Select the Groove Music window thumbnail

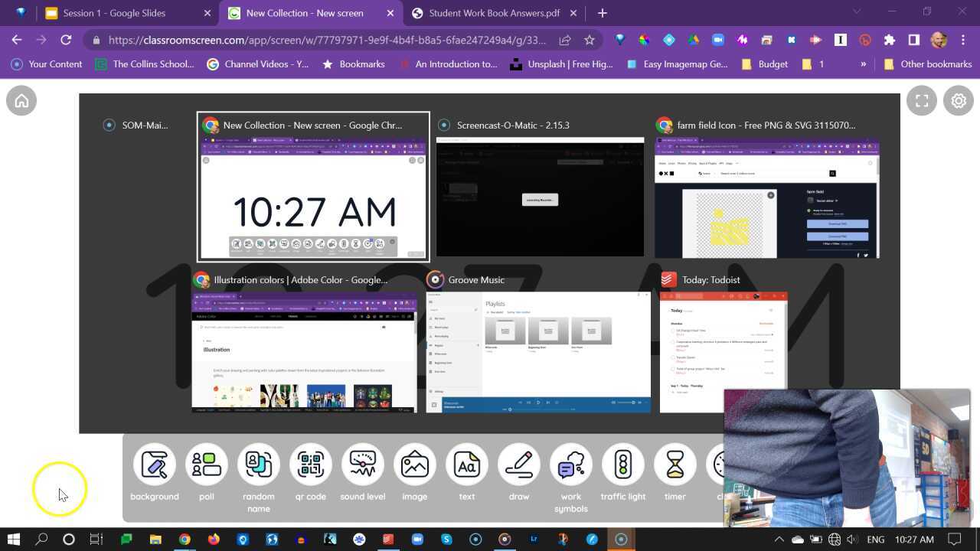tap(538, 352)
